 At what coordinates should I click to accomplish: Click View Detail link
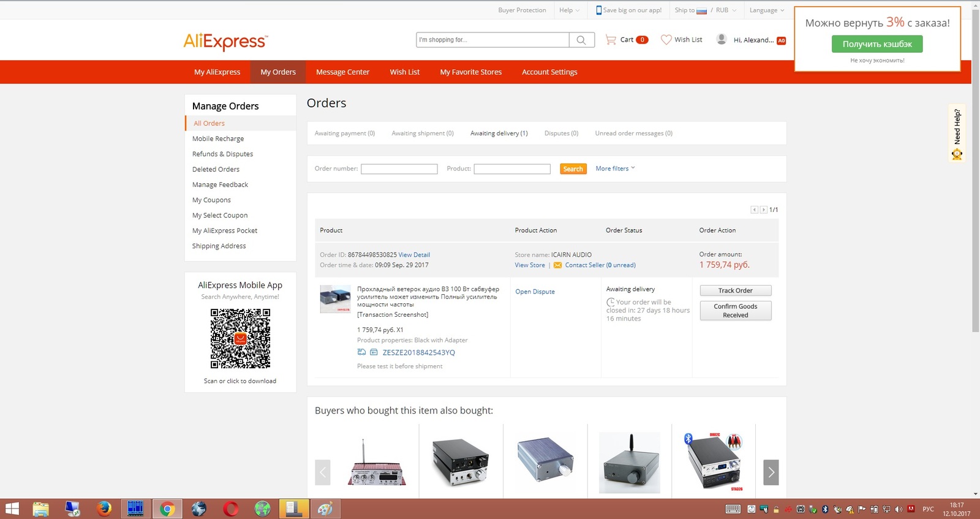coord(414,255)
